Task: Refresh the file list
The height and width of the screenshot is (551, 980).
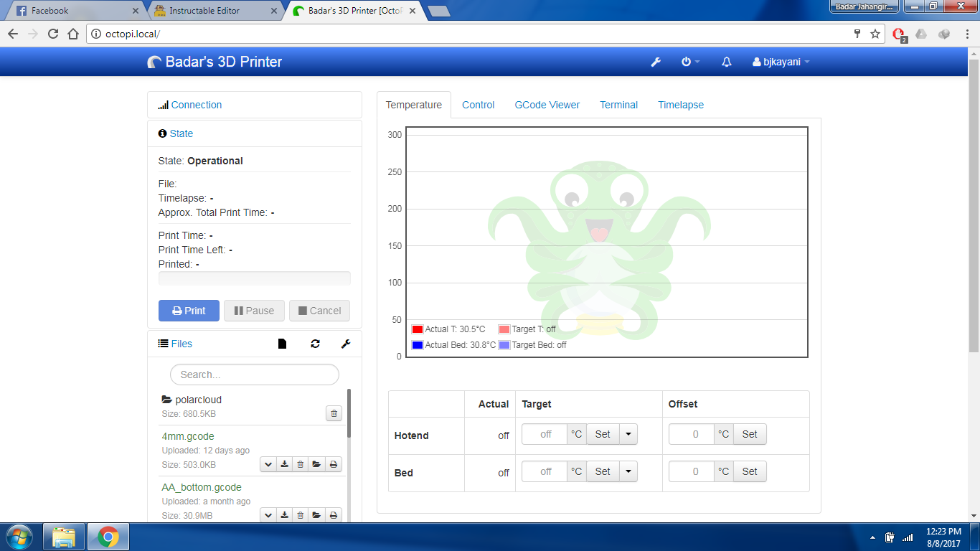Action: point(315,344)
